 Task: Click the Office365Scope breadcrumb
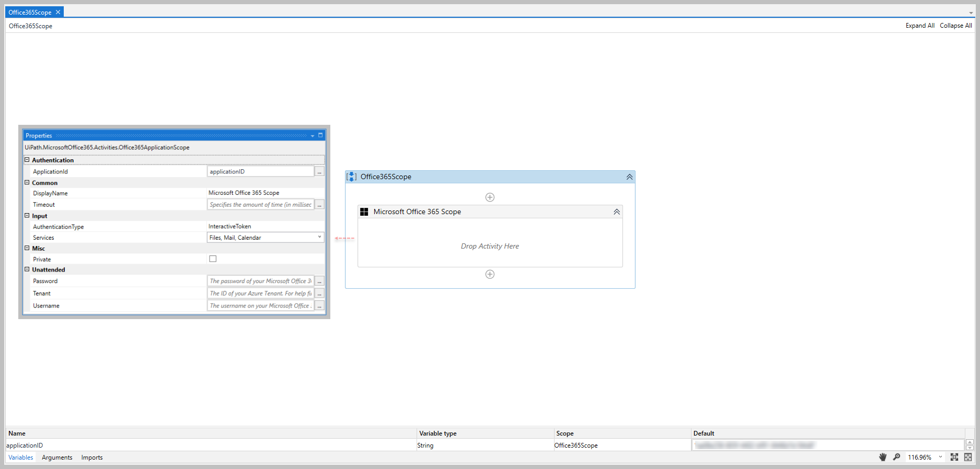(30, 26)
